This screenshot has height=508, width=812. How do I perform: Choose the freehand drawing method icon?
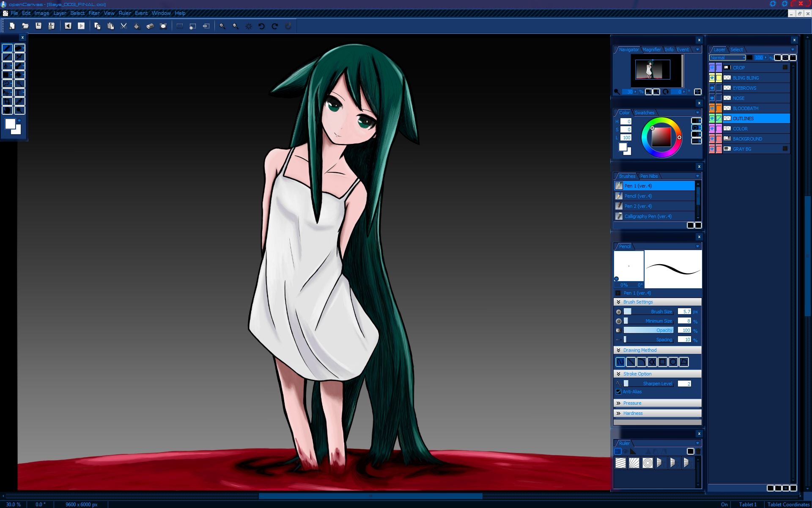pos(620,362)
